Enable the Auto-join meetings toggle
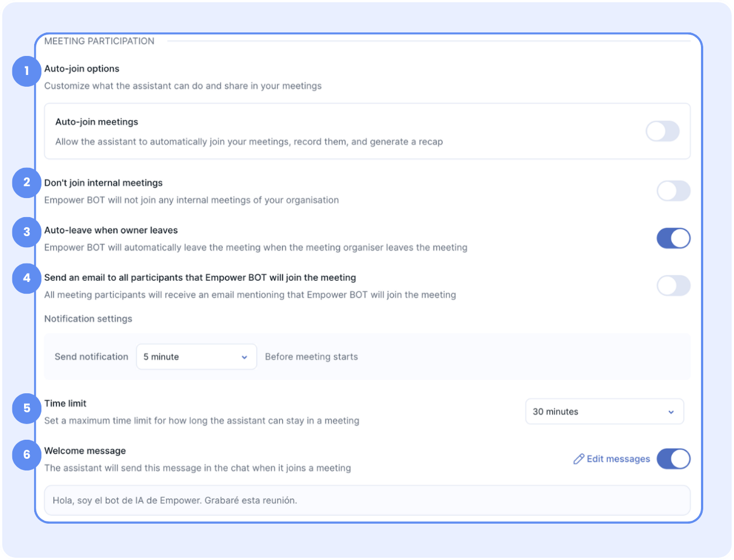The width and height of the screenshot is (734, 560). click(662, 131)
